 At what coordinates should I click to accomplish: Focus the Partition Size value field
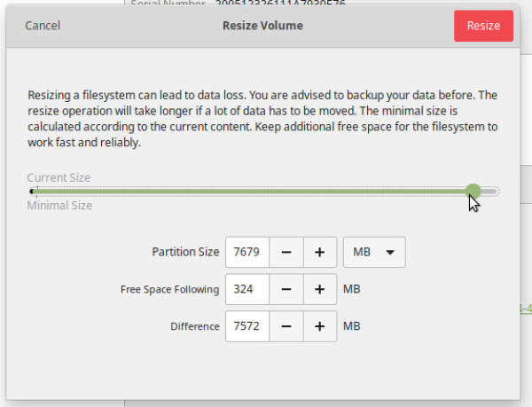(246, 253)
